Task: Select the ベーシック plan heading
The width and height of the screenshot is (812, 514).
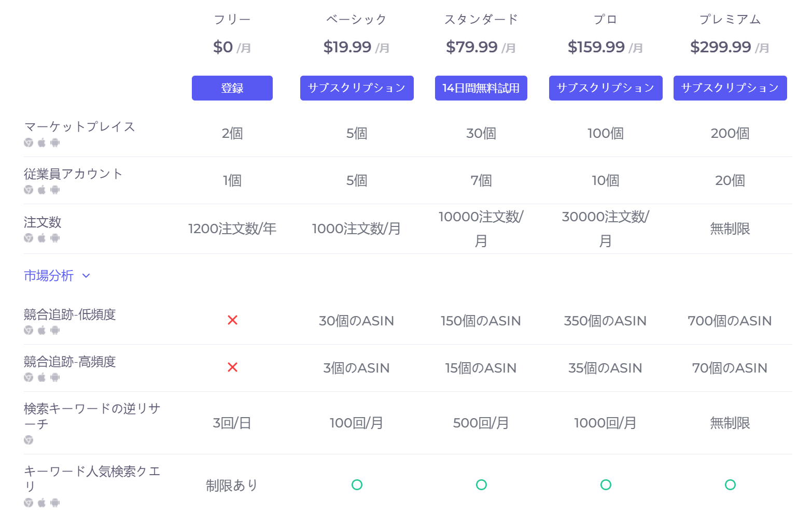Action: (357, 20)
